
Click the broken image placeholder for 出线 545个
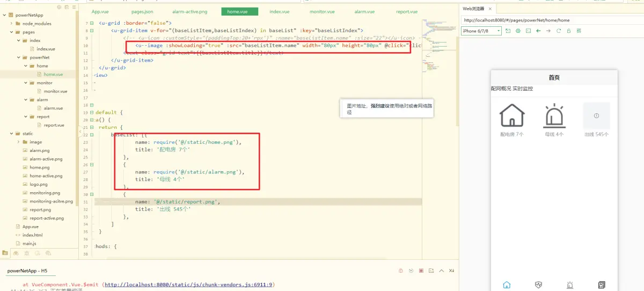click(596, 115)
